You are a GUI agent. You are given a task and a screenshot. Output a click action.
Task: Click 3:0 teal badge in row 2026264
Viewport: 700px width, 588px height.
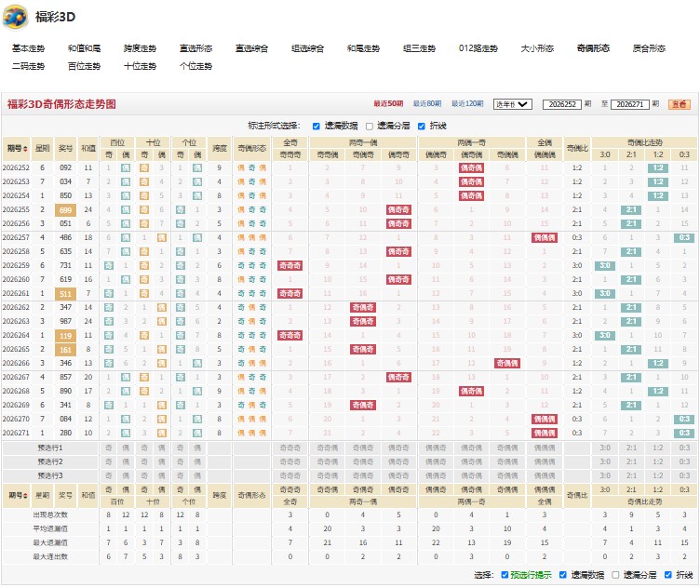pos(605,336)
